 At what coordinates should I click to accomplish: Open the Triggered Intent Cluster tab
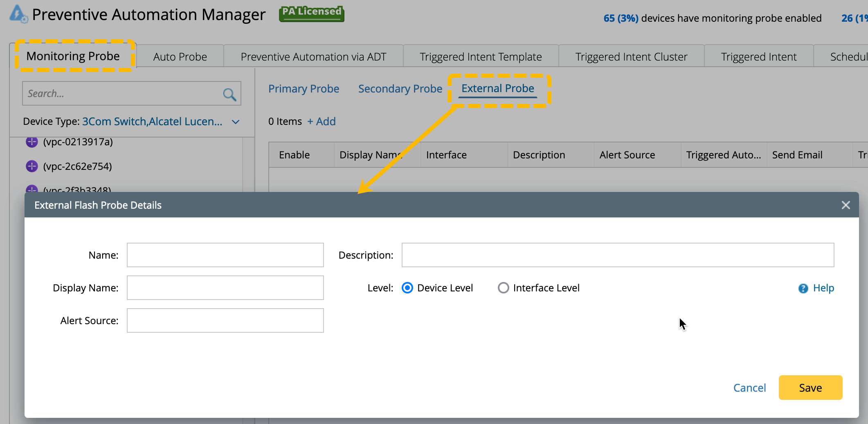coord(631,56)
